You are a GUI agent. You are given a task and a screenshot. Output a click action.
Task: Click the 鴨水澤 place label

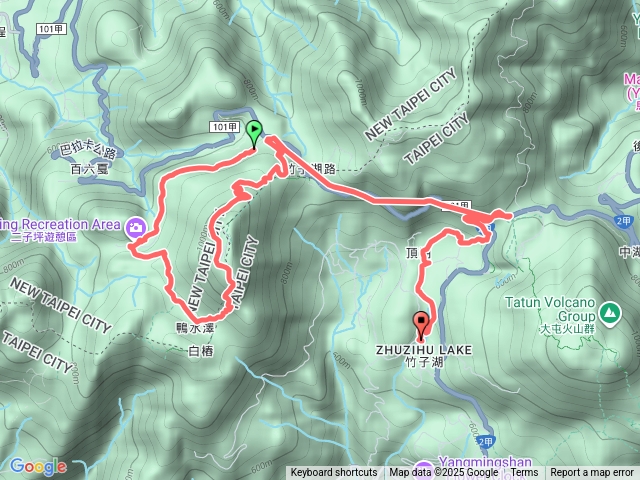click(x=195, y=328)
